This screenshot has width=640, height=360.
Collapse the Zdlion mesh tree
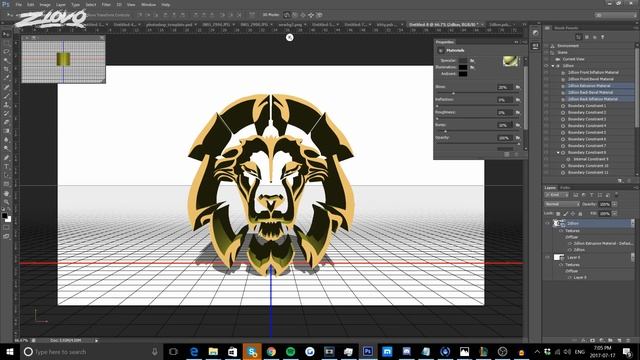pos(553,66)
